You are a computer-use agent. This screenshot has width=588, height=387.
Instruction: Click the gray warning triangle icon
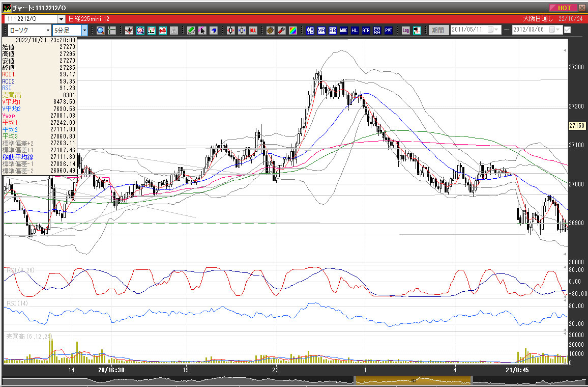pyautogui.click(x=173, y=31)
